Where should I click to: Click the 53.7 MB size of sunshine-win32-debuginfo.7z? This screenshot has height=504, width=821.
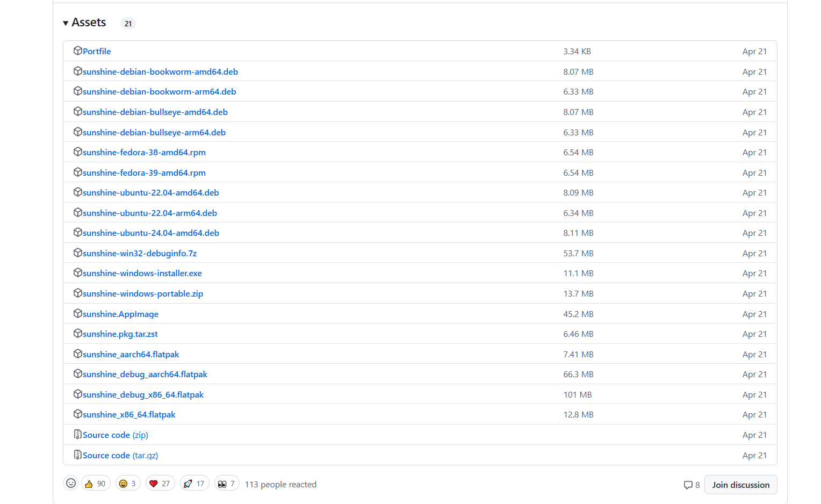[578, 253]
